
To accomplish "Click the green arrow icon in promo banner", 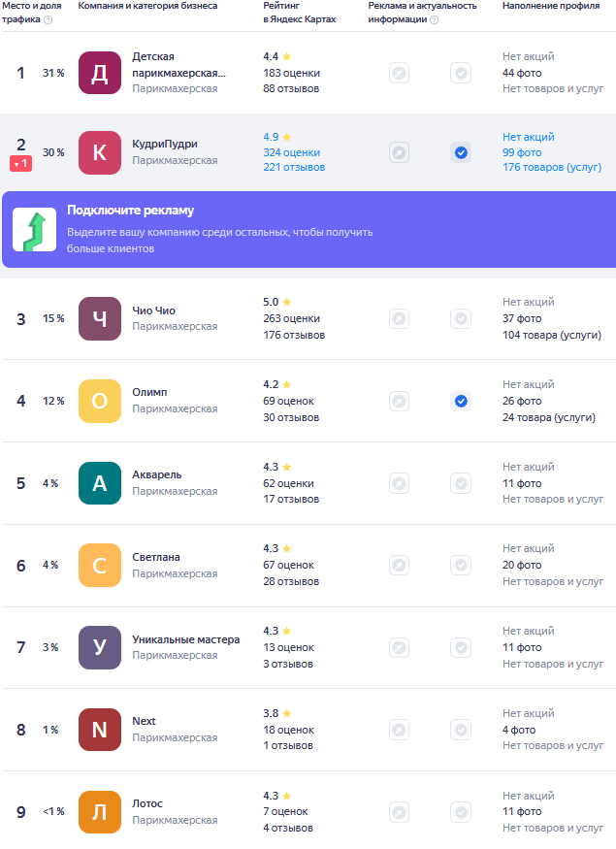I will coord(34,230).
